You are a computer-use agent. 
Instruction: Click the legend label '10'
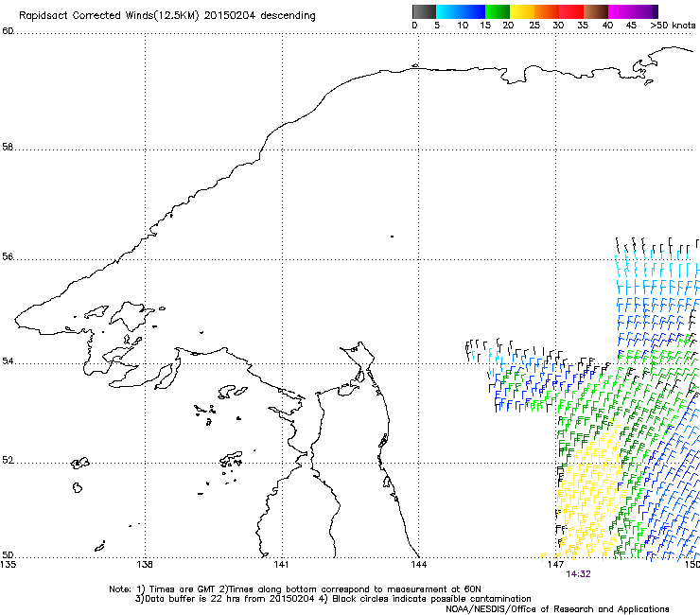pos(463,26)
